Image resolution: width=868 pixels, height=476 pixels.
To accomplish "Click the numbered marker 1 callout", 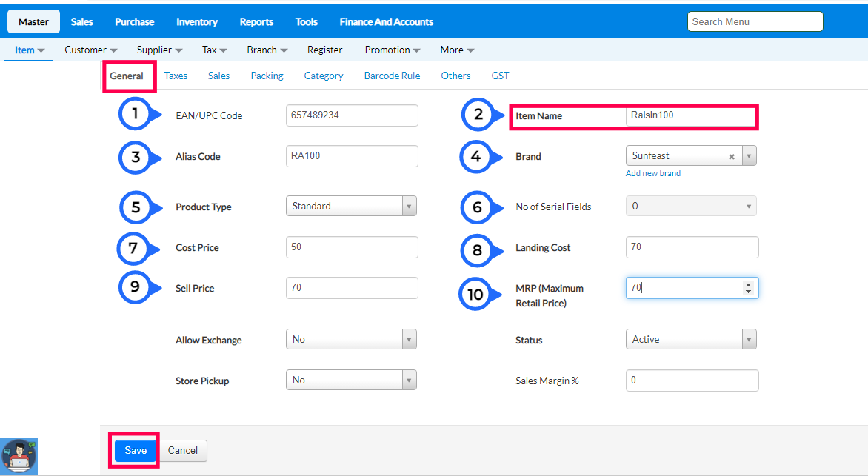I will click(x=136, y=115).
